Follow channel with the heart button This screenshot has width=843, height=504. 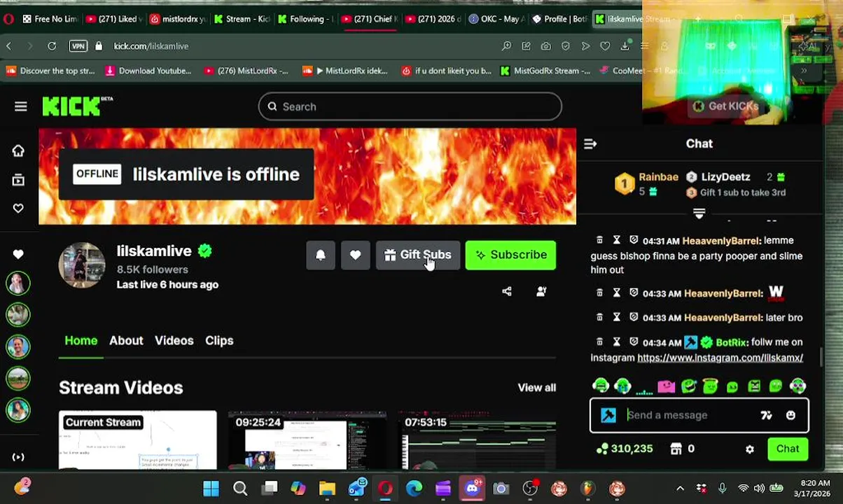355,255
